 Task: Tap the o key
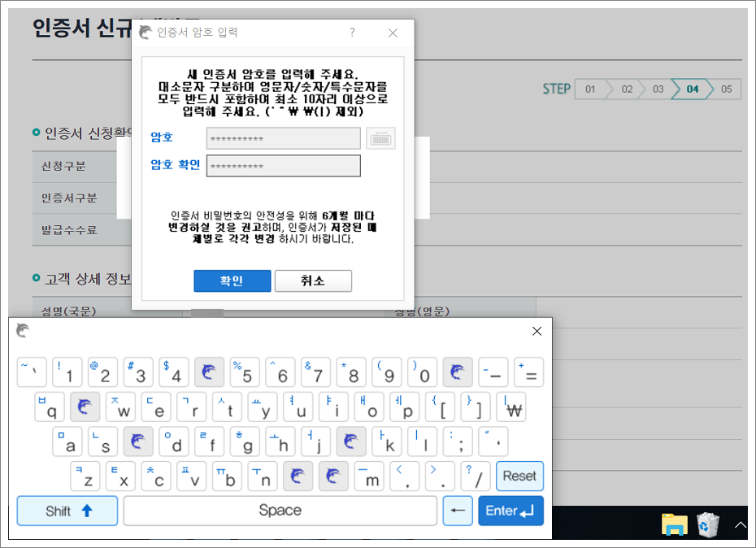point(369,407)
